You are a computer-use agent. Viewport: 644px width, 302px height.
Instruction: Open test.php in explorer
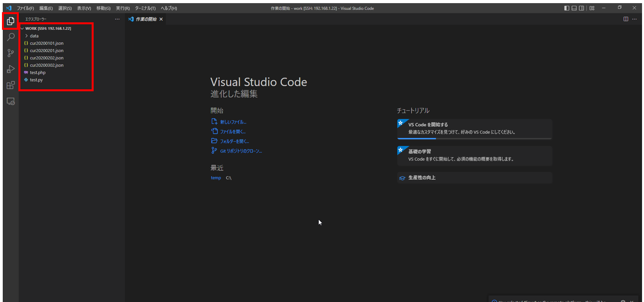[x=38, y=72]
